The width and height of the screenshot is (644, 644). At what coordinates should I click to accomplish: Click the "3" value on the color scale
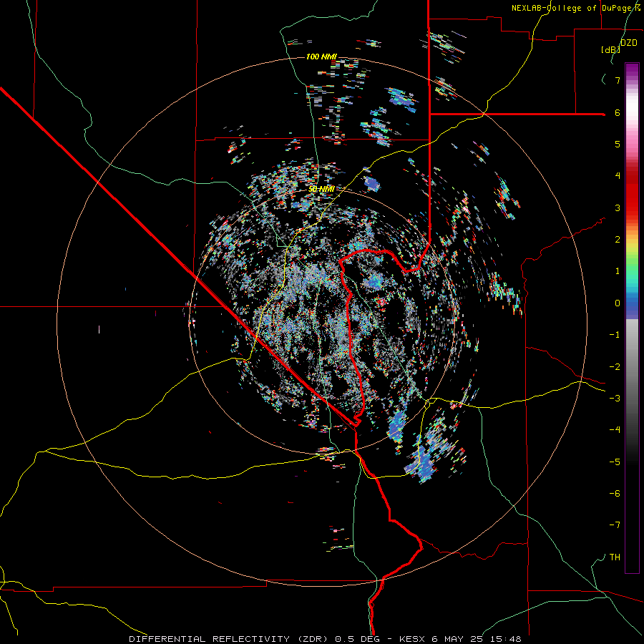(x=618, y=208)
